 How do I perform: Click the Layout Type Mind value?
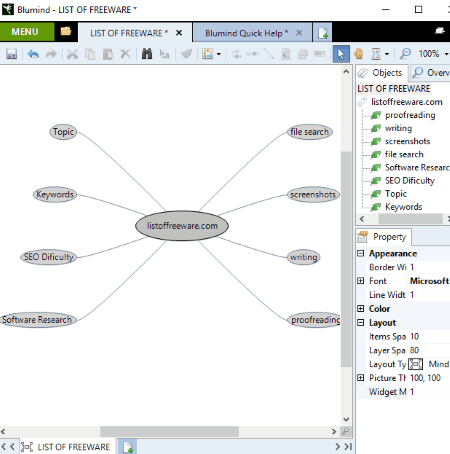click(x=429, y=364)
